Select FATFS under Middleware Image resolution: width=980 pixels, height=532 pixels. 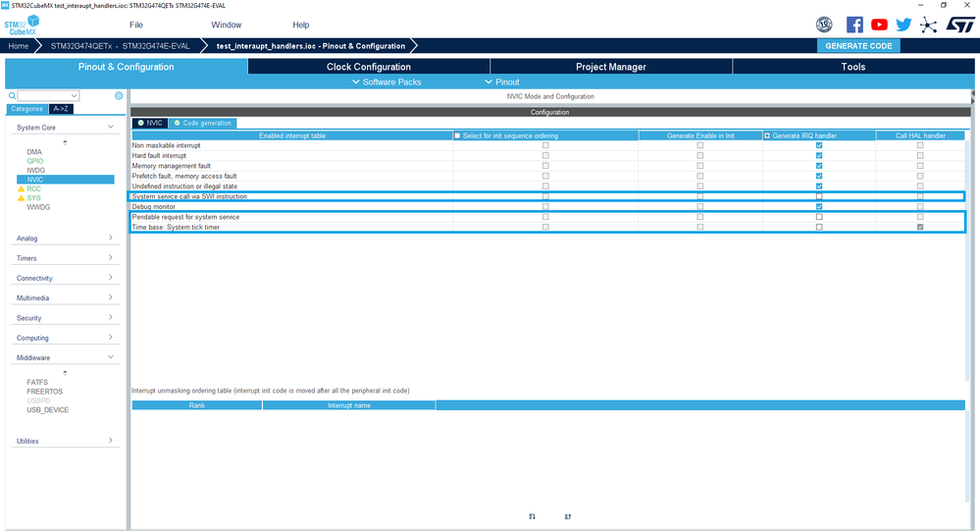tap(37, 382)
